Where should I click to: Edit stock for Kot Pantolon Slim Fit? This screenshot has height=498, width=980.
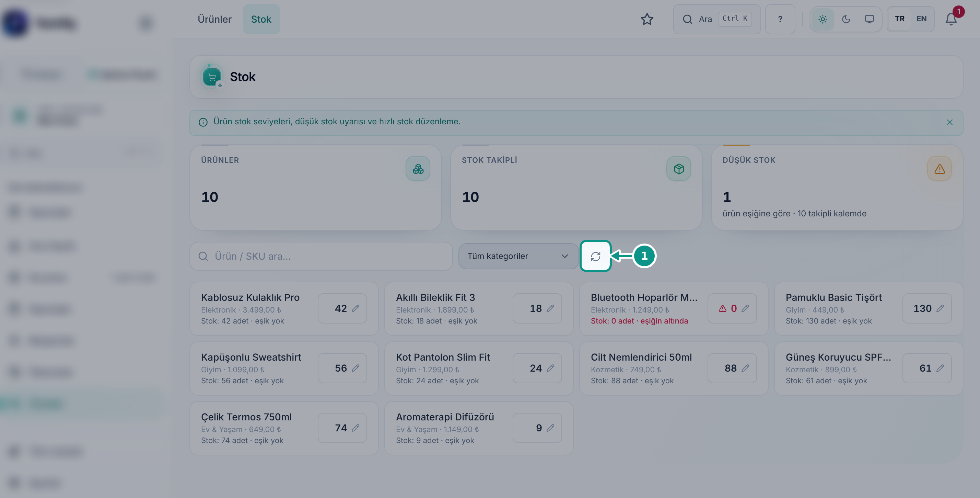[537, 368]
